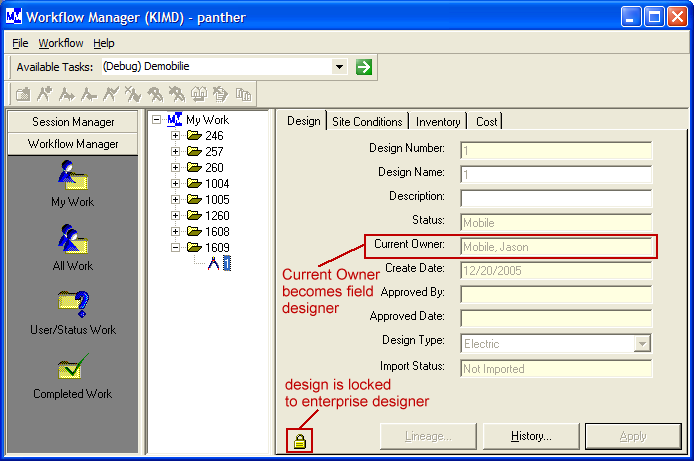Image resolution: width=694 pixels, height=461 pixels.
Task: Open the Available Tasks dropdown
Action: tap(340, 67)
